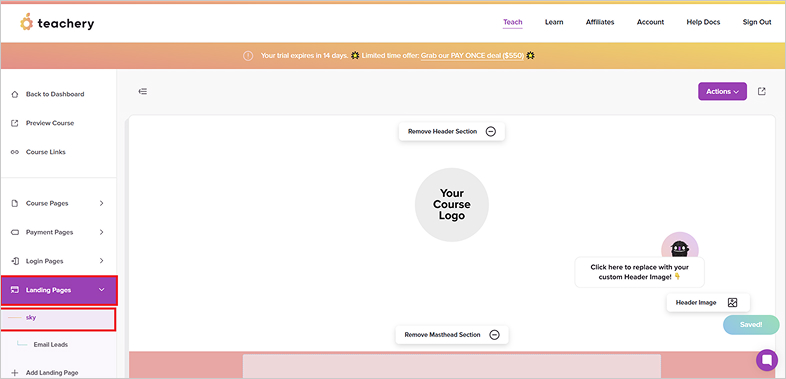Open the Actions dropdown
Viewport: 786px width, 379px height.
[722, 91]
